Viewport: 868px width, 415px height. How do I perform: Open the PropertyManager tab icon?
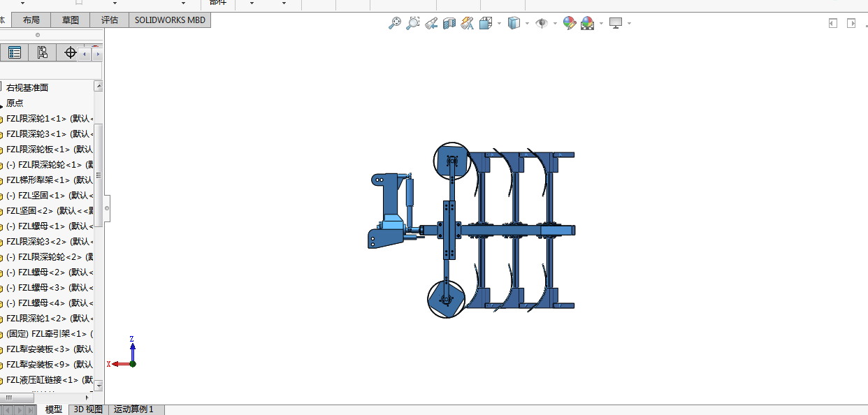coord(14,52)
